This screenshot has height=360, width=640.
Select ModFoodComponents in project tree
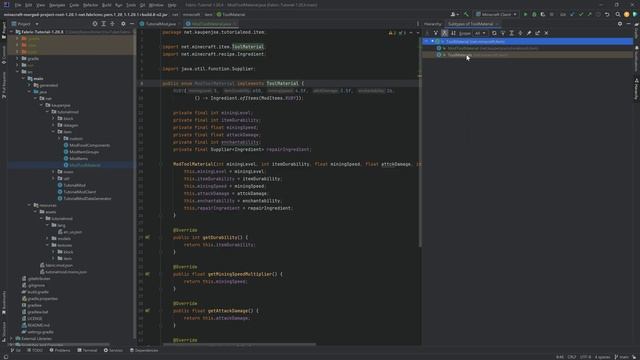89,145
